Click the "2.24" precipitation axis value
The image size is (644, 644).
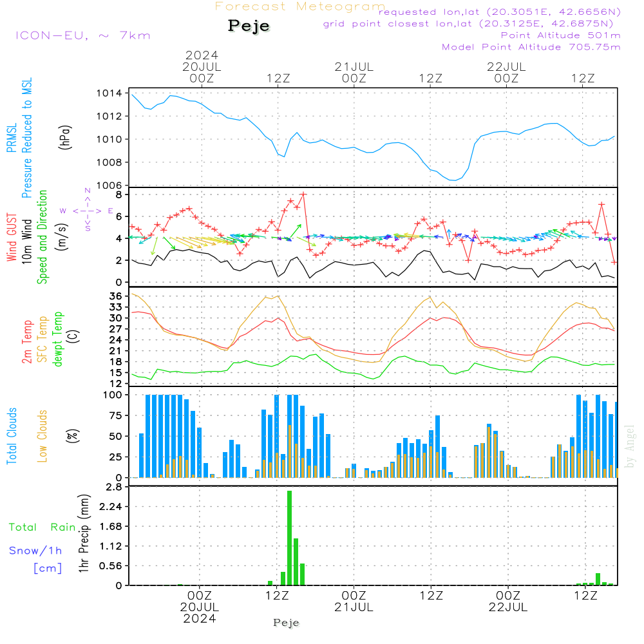coord(111,507)
